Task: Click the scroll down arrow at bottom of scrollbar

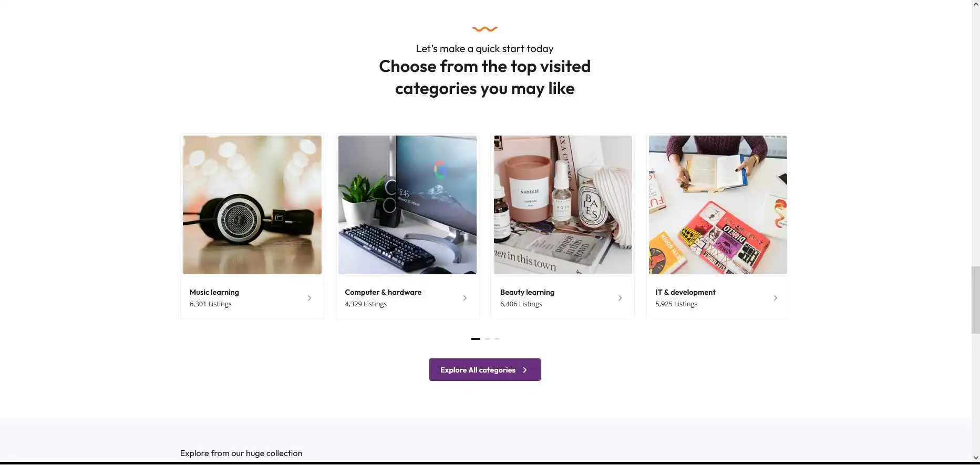Action: pyautogui.click(x=975, y=458)
